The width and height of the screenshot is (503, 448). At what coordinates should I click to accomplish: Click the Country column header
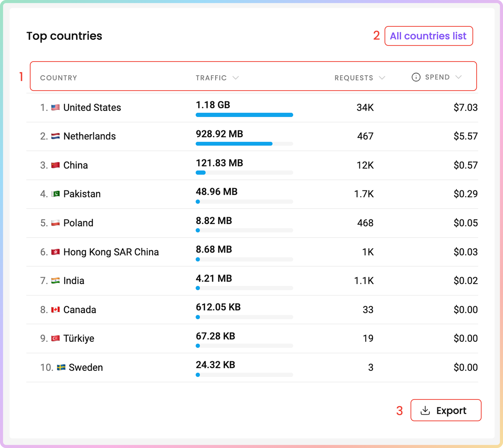(58, 78)
